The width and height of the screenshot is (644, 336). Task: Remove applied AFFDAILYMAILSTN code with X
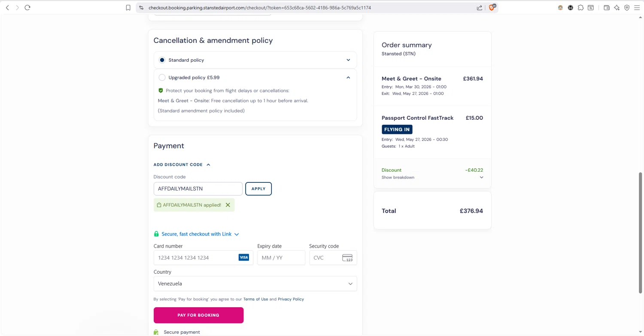click(228, 205)
